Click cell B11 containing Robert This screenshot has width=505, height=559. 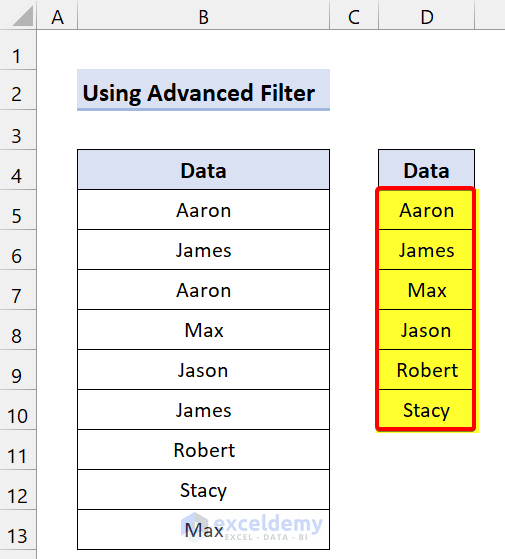(203, 450)
